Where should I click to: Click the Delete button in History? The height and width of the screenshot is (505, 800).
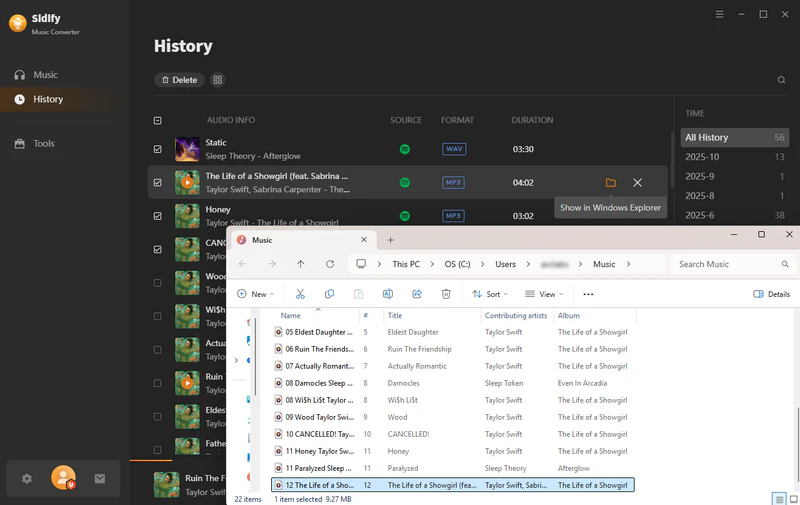pos(179,80)
